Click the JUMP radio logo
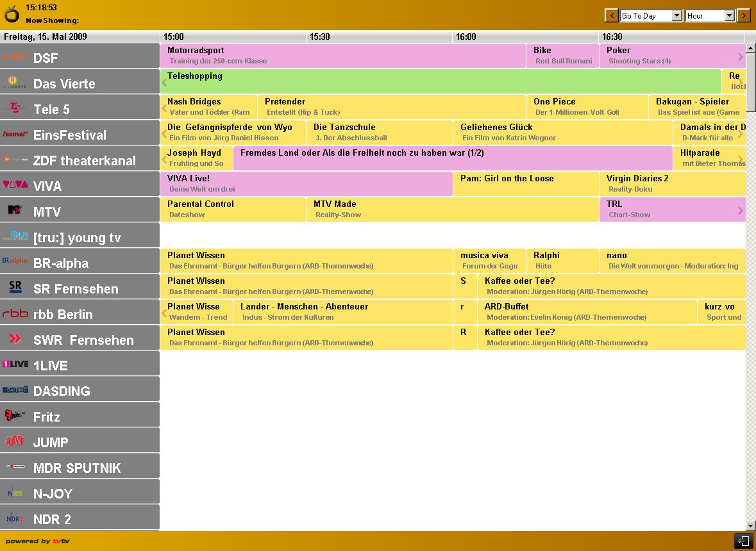Viewport: 756px width, 551px height. coord(15,441)
